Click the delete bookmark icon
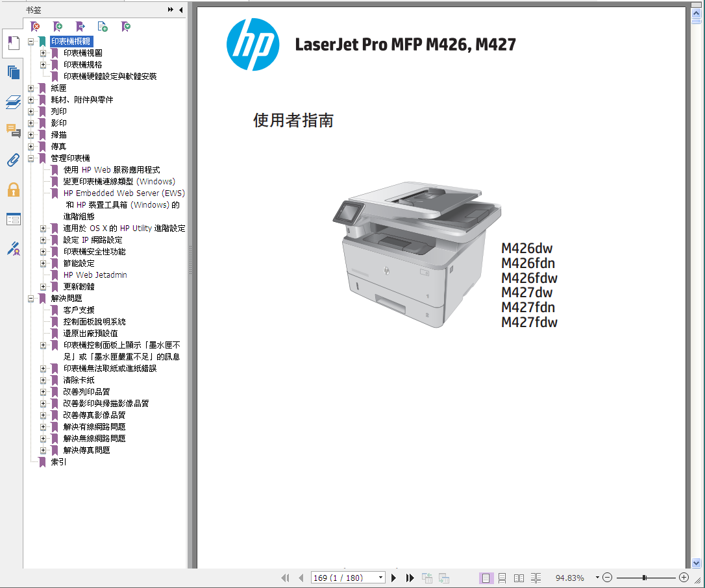The image size is (705, 588). (35, 27)
